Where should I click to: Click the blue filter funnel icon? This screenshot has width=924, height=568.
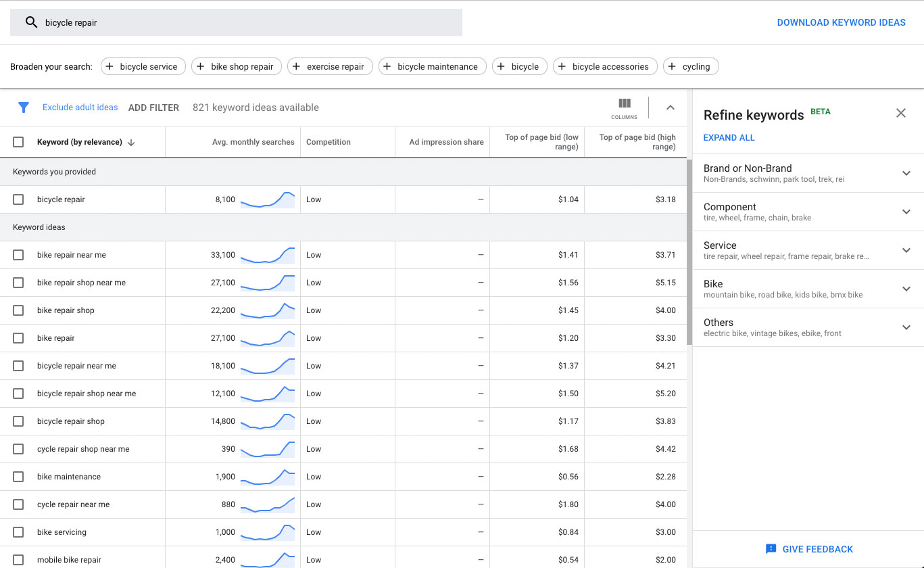24,108
